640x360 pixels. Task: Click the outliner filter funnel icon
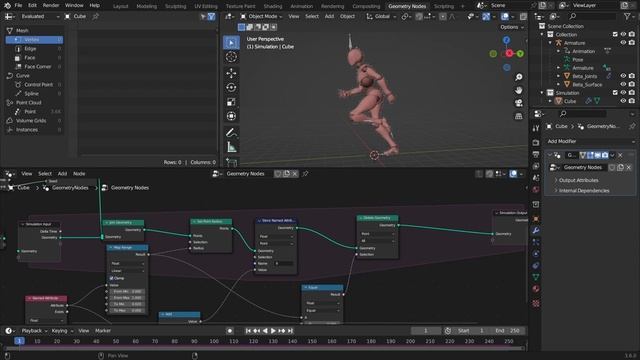click(x=627, y=16)
